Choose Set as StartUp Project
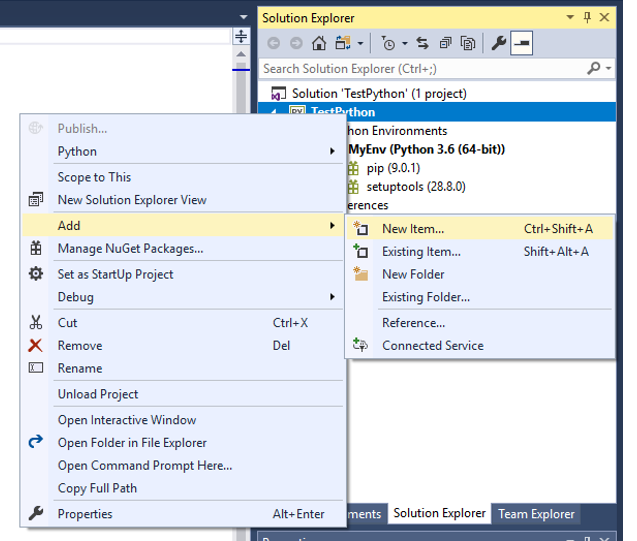This screenshot has height=541, width=637. pos(183,274)
